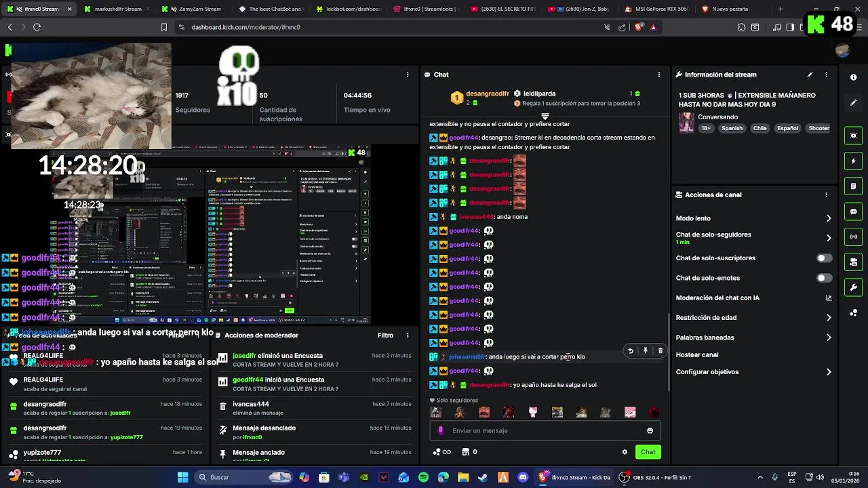Viewport: 868px width, 488px height.
Task: Click the streamer avatar in stream information
Action: 686,123
